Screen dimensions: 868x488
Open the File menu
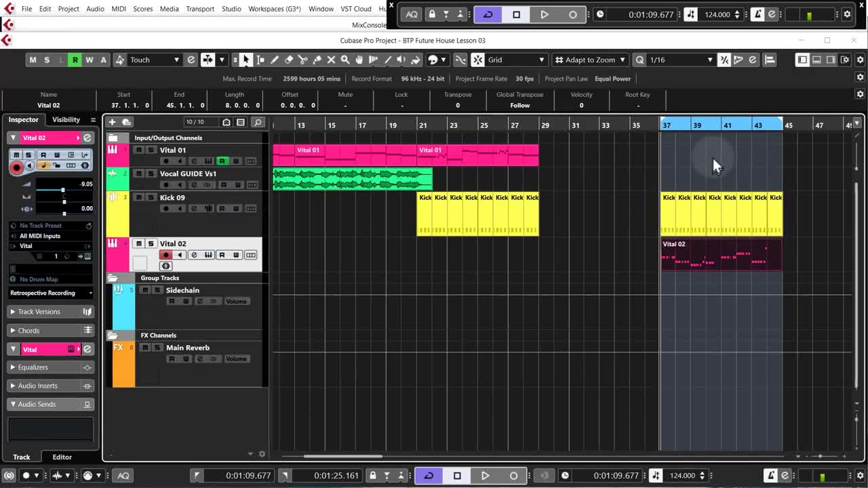[x=26, y=9]
